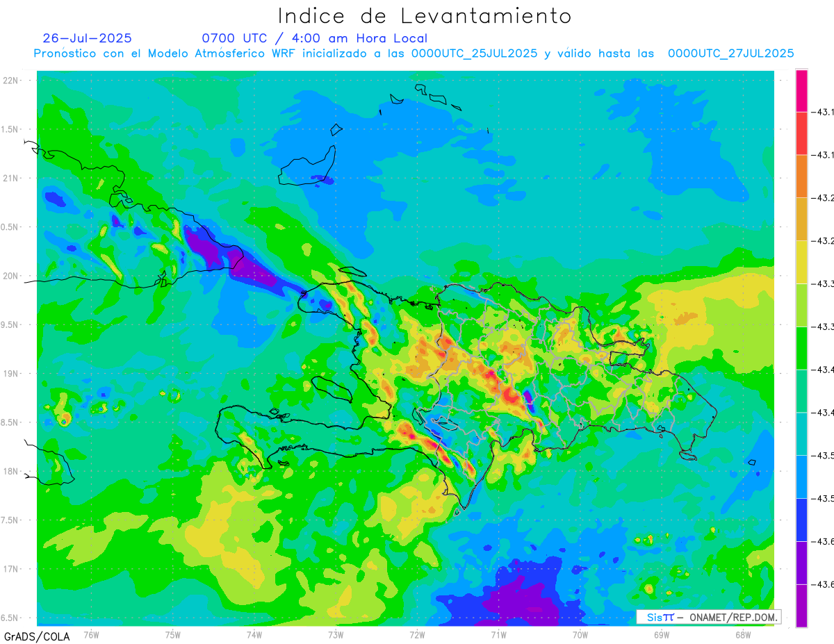The height and width of the screenshot is (644, 834).
Task: Click the '76W' longitude axis label
Action: [x=91, y=634]
